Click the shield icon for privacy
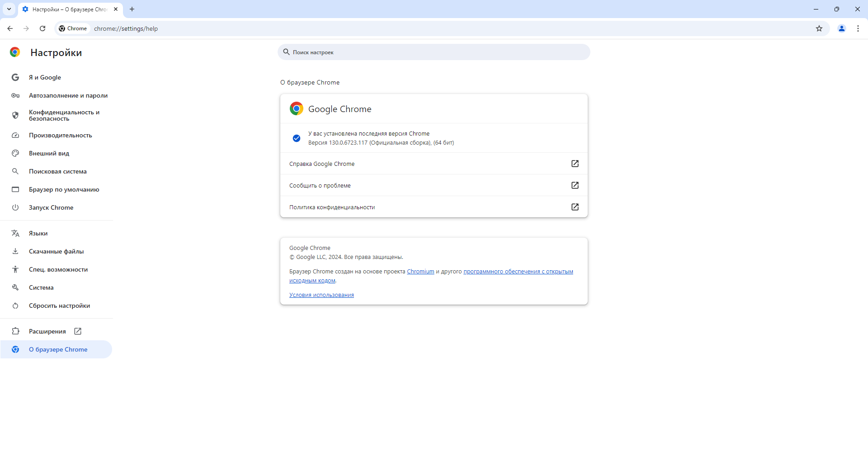This screenshot has width=868, height=470. [x=15, y=115]
